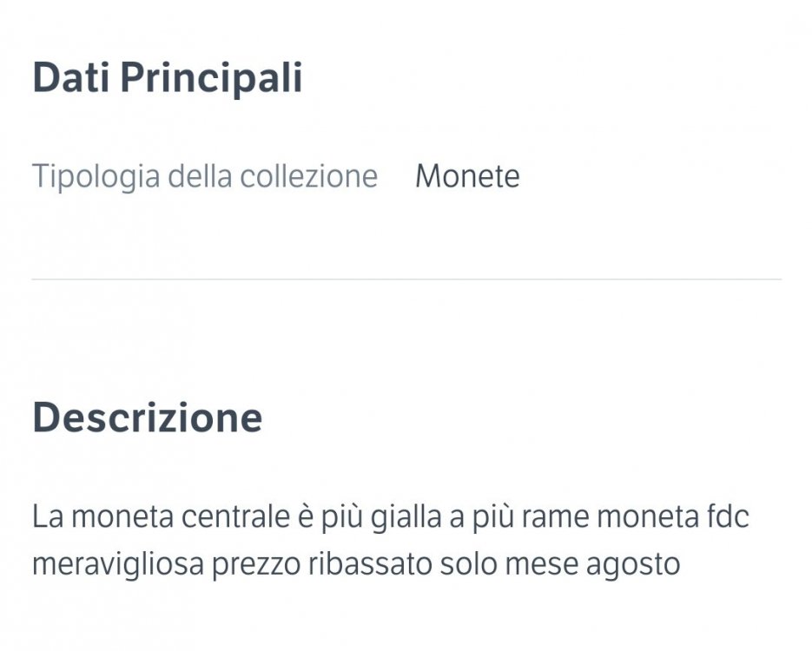Click the word collezione in the label
Viewport: 812px width, 651px height.
point(309,176)
